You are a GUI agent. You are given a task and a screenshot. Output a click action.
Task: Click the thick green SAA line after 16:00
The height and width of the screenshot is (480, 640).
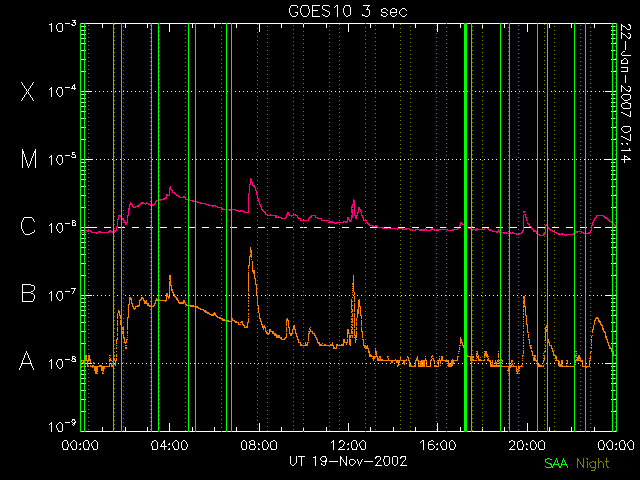click(465, 227)
